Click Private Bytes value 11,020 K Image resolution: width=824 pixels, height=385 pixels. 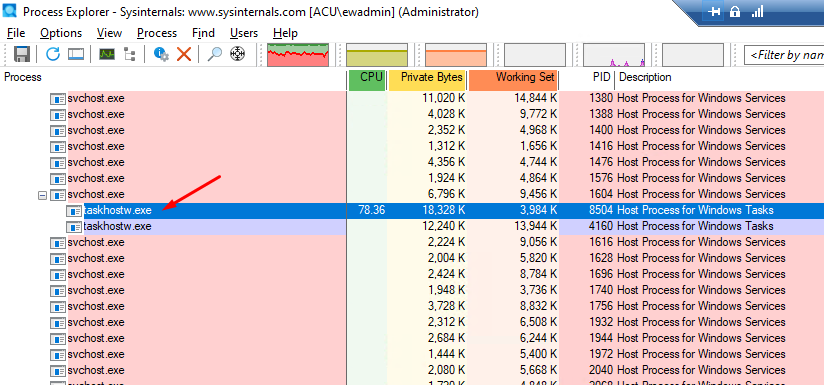tap(444, 99)
